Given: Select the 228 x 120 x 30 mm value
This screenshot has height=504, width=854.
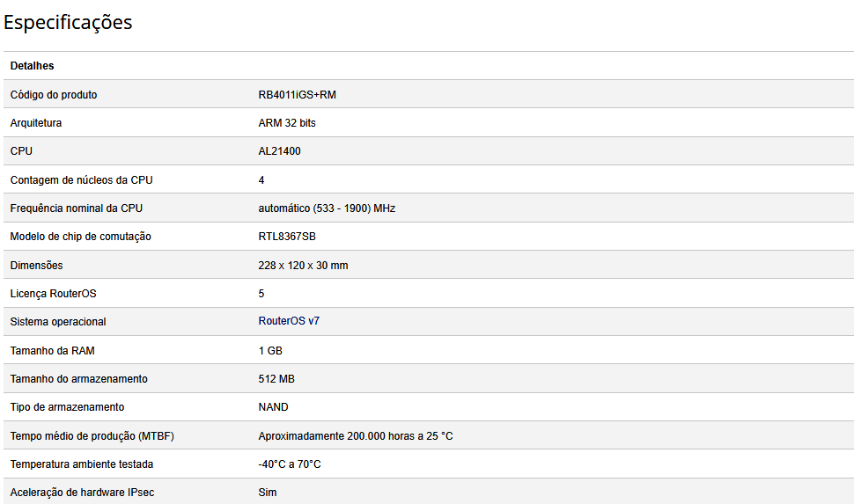Looking at the screenshot, I should [x=304, y=266].
